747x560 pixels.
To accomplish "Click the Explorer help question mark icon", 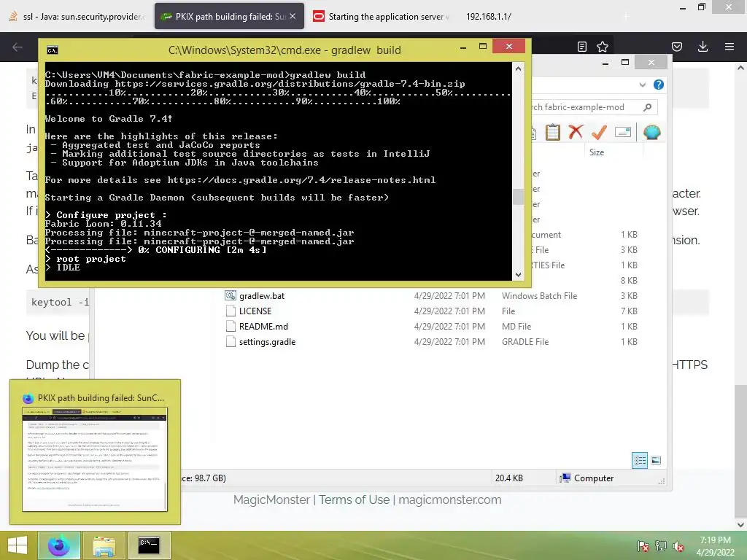I will pos(659,85).
